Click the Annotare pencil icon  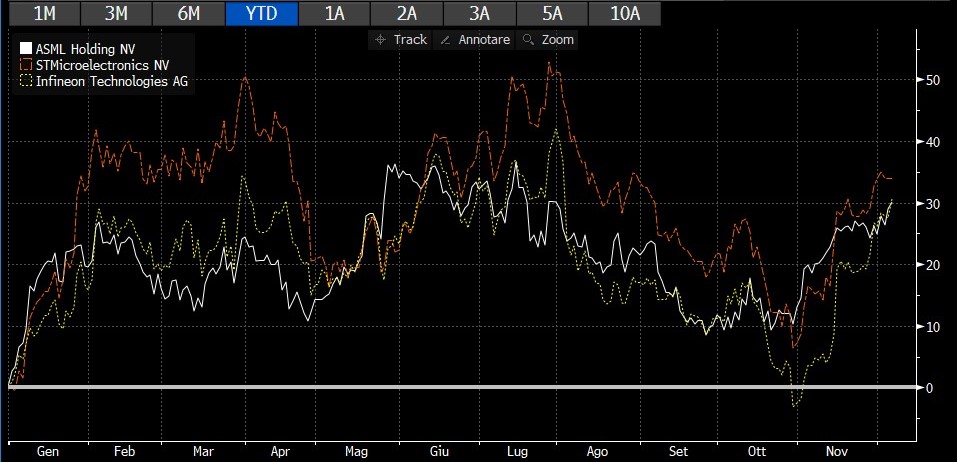click(x=446, y=40)
